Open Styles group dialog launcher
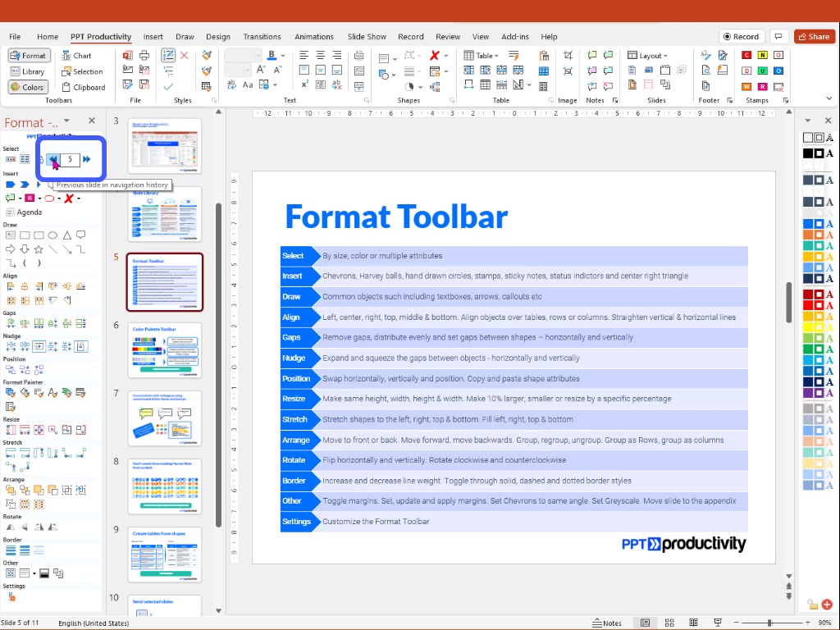This screenshot has width=840, height=630. pos(214,100)
